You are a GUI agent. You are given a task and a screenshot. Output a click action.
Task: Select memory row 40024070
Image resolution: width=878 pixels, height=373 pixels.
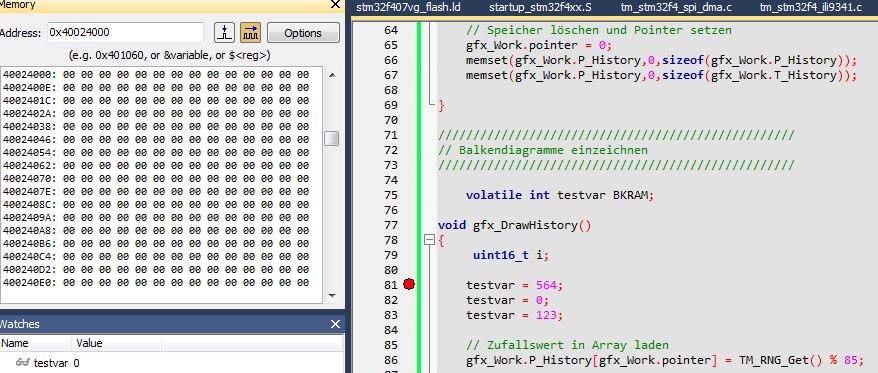156,179
